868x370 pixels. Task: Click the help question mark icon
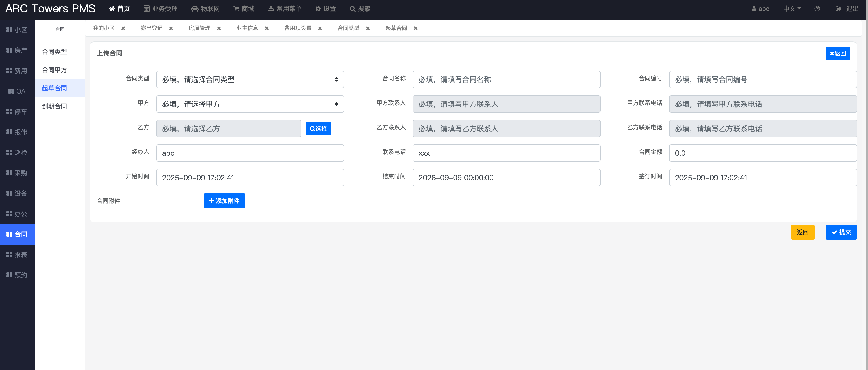pyautogui.click(x=817, y=9)
